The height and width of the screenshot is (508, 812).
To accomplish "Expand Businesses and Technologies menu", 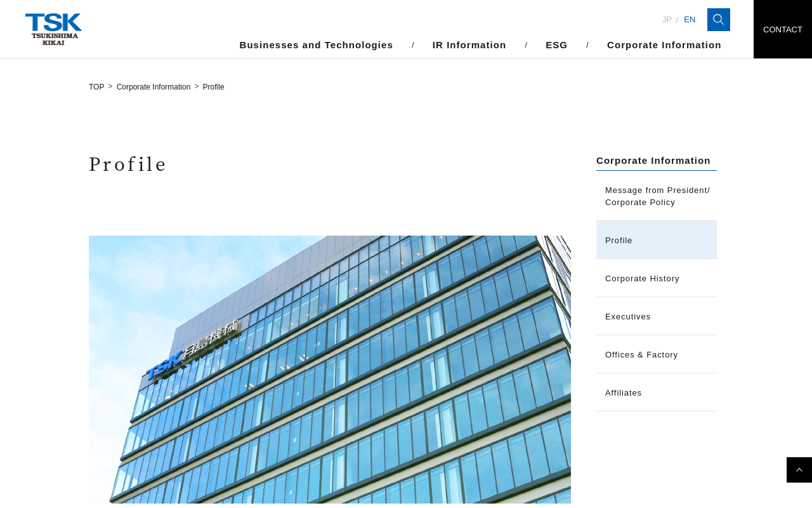I will tap(316, 45).
